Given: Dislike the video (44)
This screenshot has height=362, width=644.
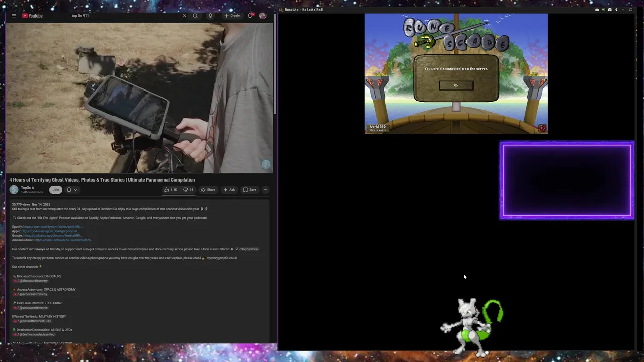Looking at the screenshot, I should pyautogui.click(x=188, y=190).
